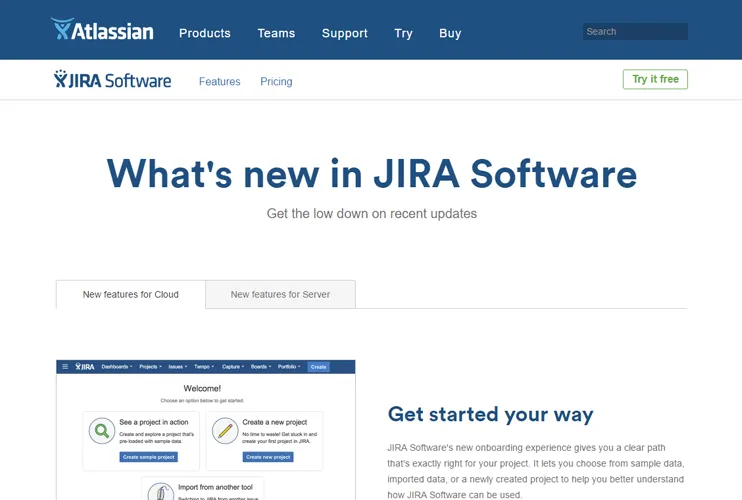Expand the Capture dropdown in JIRA screenshot
Viewport: 742px width, 500px height.
tap(233, 367)
